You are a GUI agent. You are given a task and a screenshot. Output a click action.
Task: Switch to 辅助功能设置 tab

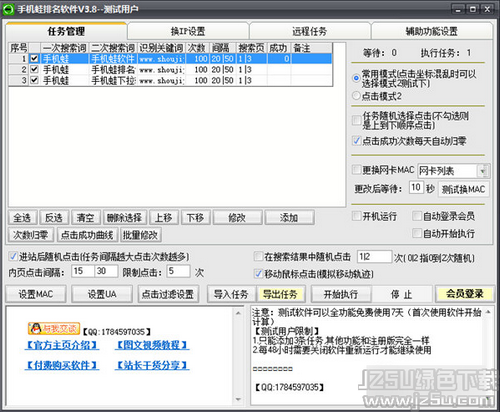pos(431,32)
